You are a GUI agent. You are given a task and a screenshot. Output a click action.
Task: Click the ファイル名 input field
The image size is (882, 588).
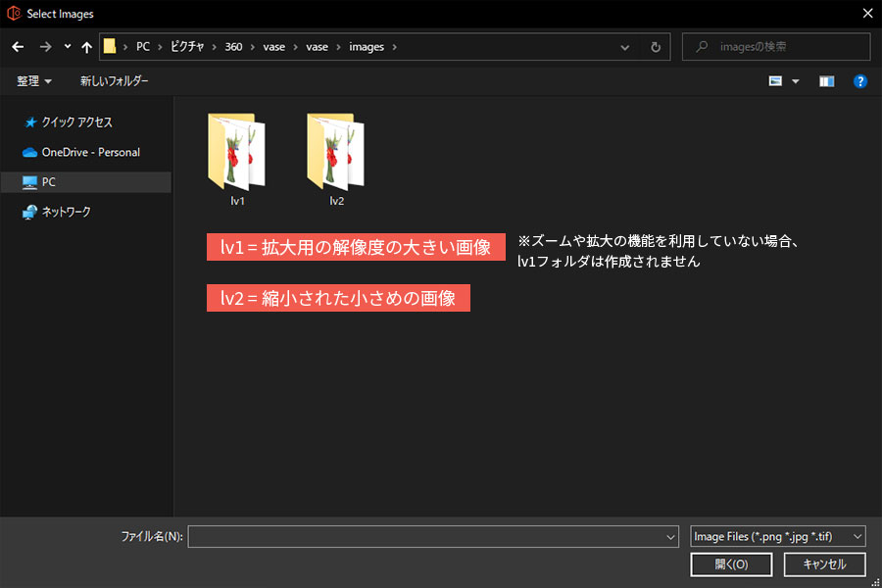pyautogui.click(x=426, y=536)
